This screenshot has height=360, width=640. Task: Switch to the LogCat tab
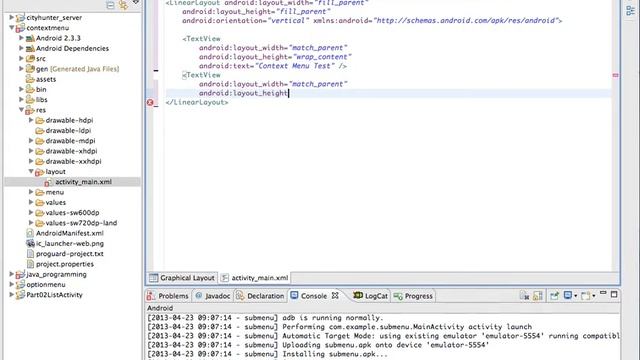(371, 296)
